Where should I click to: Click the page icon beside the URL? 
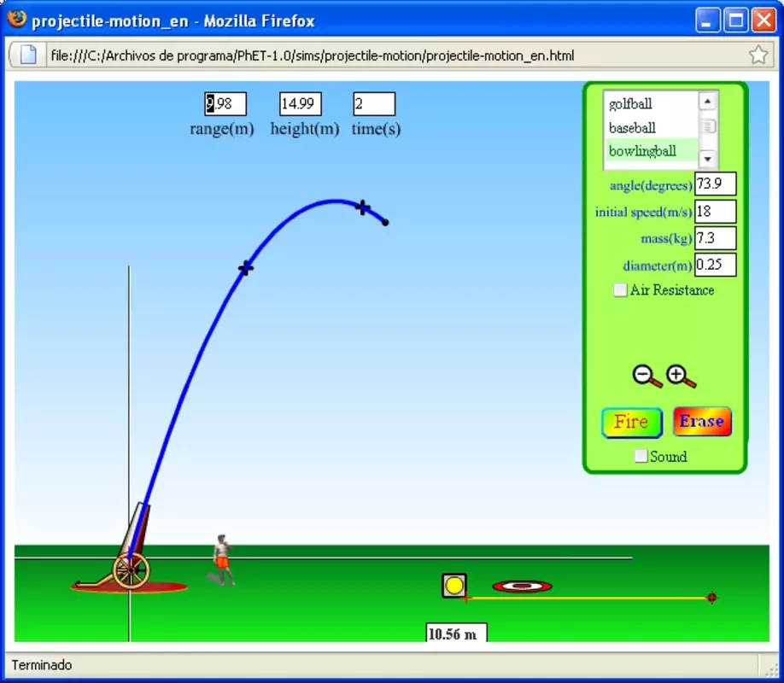click(28, 55)
